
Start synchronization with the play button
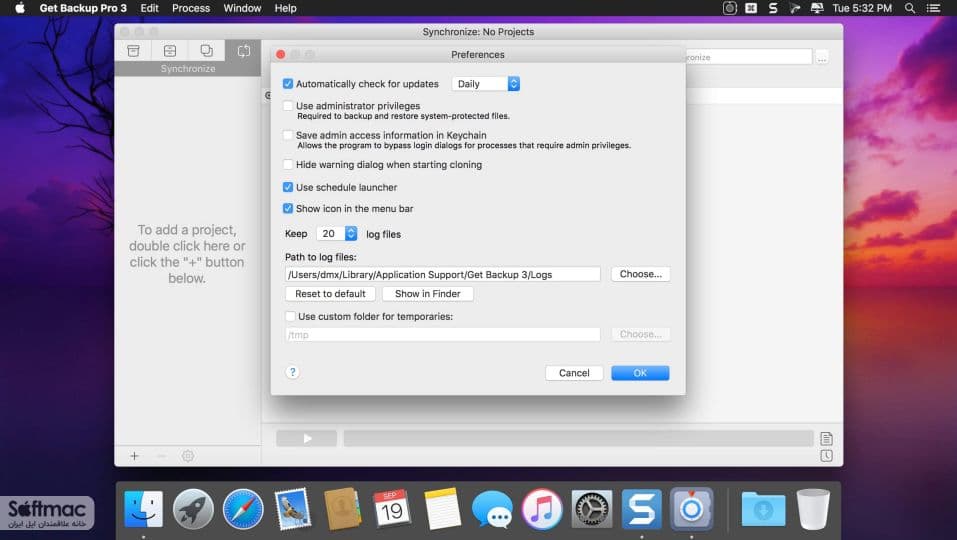pyautogui.click(x=306, y=438)
